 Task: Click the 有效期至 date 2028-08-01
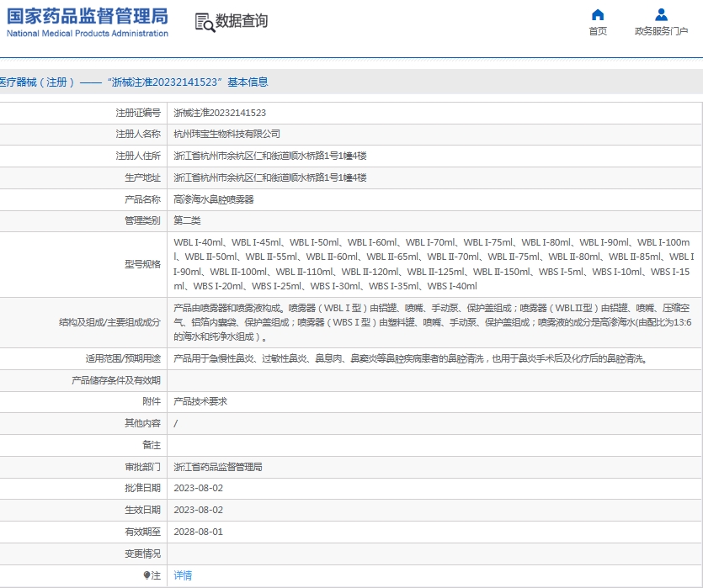click(198, 532)
